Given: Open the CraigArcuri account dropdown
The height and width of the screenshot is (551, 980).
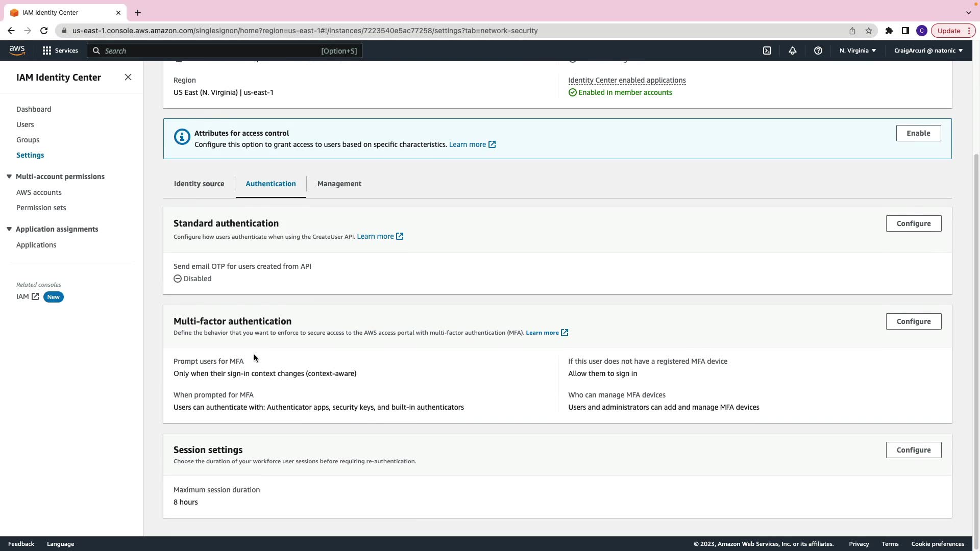Looking at the screenshot, I should click(928, 51).
